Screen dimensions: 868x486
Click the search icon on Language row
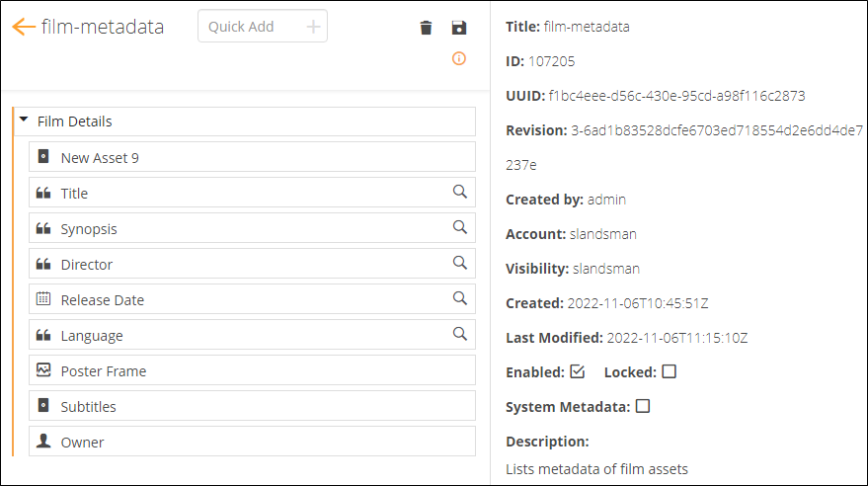[x=459, y=334]
